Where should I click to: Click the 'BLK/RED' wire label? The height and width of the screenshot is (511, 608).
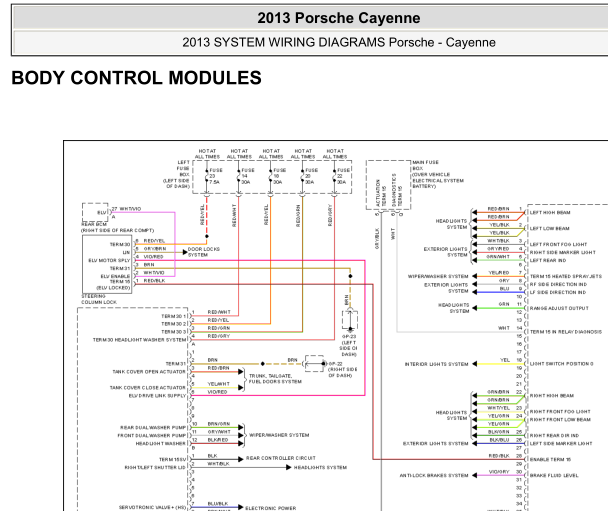(218, 440)
